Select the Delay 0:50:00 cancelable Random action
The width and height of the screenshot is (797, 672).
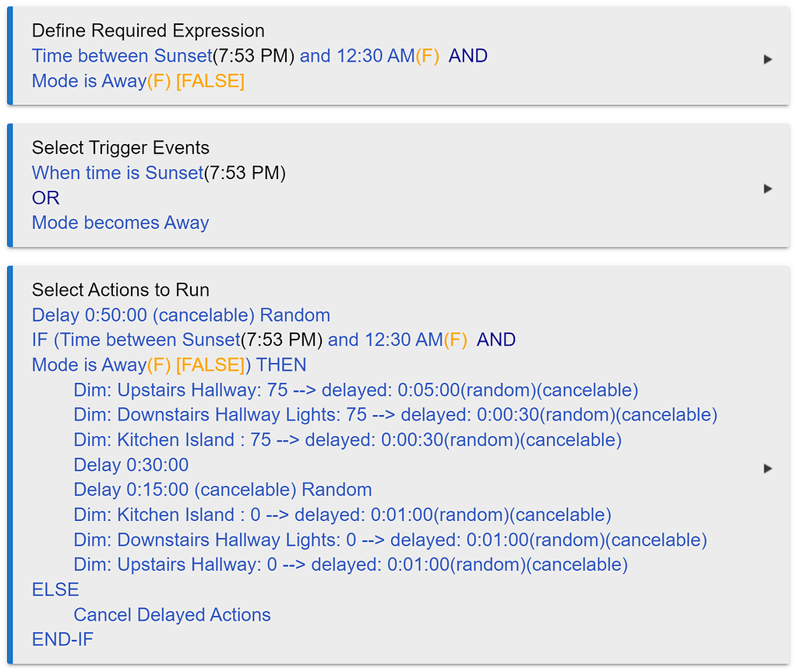(181, 315)
